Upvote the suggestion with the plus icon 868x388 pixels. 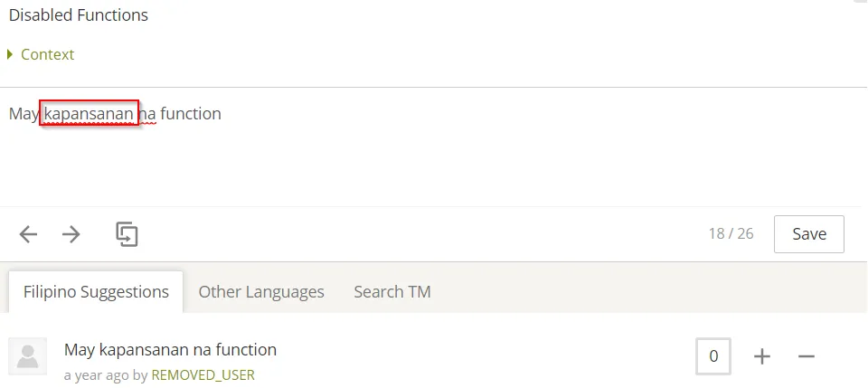[761, 356]
